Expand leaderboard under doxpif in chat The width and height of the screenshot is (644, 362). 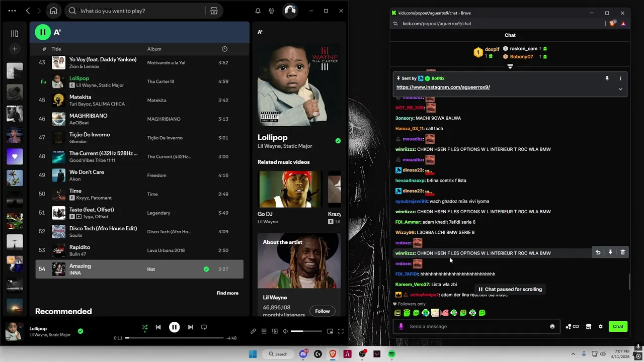[510, 66]
